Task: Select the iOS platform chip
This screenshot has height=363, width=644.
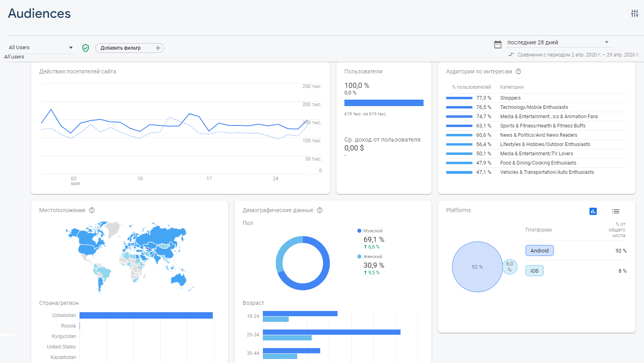Action: pyautogui.click(x=534, y=271)
